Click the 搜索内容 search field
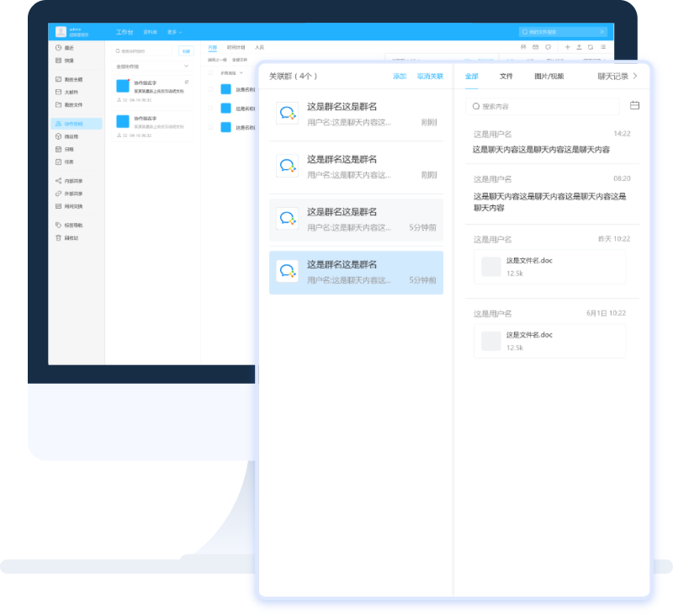673x616 pixels. click(543, 107)
